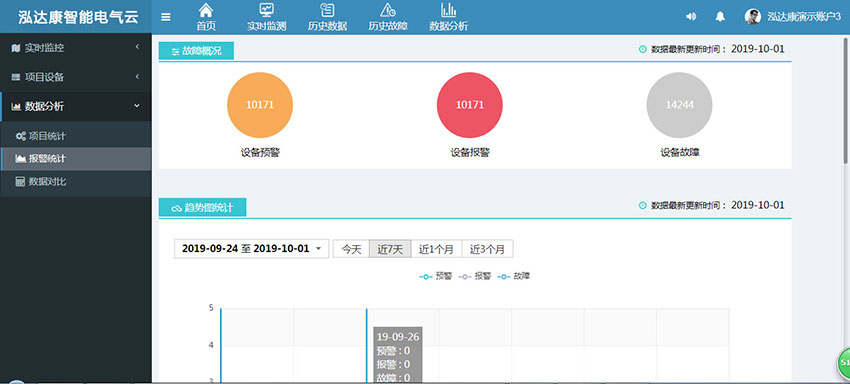Click the orange 设备预警 circle 10171
This screenshot has height=384, width=850.
pyautogui.click(x=260, y=105)
